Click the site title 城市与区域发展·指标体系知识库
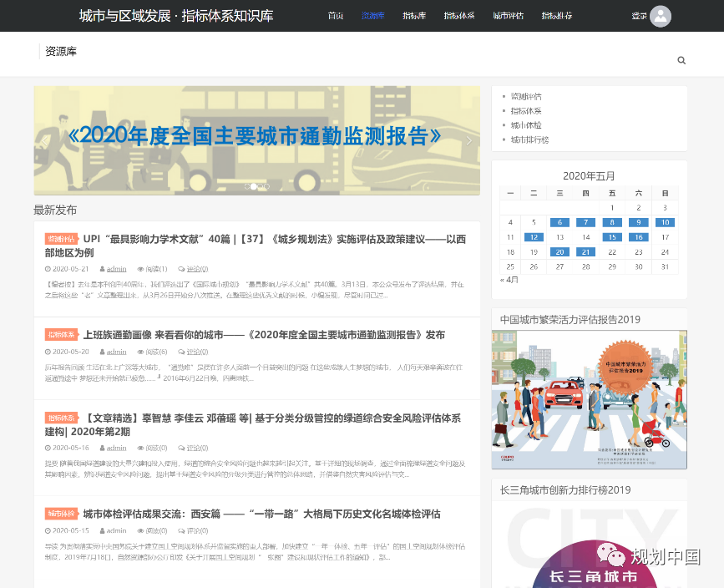724x588 pixels. point(176,16)
